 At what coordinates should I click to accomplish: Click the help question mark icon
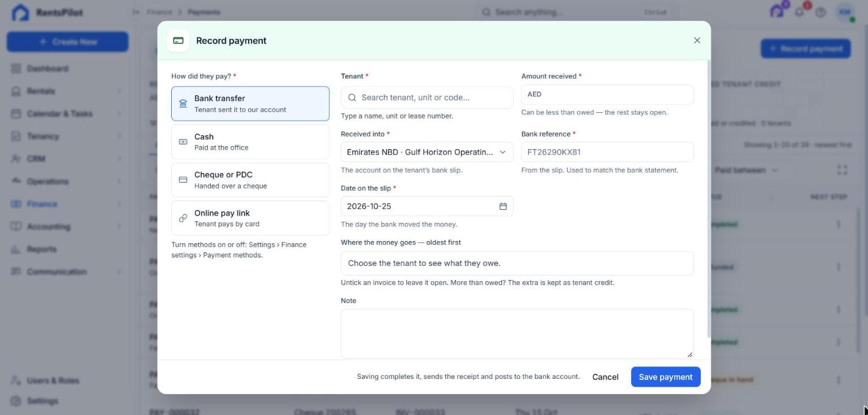[821, 12]
